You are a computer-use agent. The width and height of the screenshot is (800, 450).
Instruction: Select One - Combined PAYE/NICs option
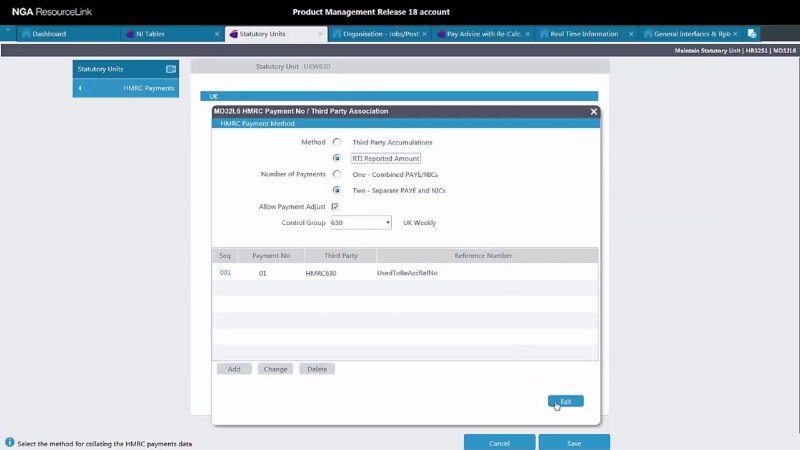[337, 174]
